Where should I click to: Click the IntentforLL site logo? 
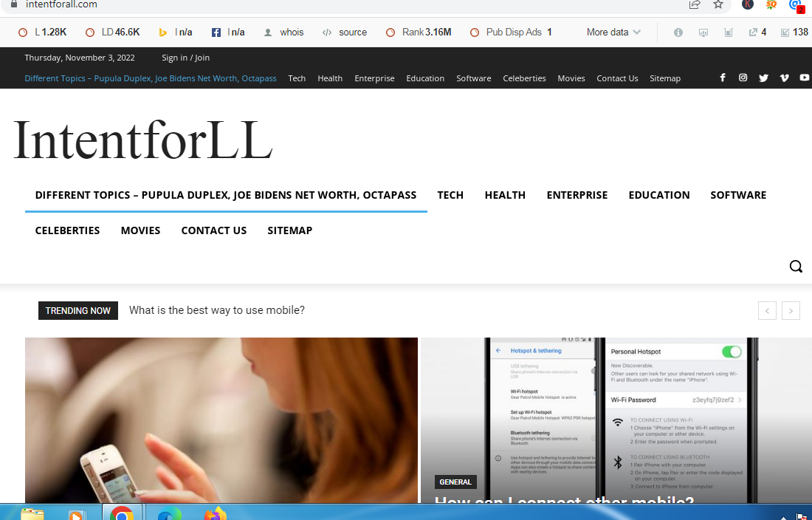143,140
